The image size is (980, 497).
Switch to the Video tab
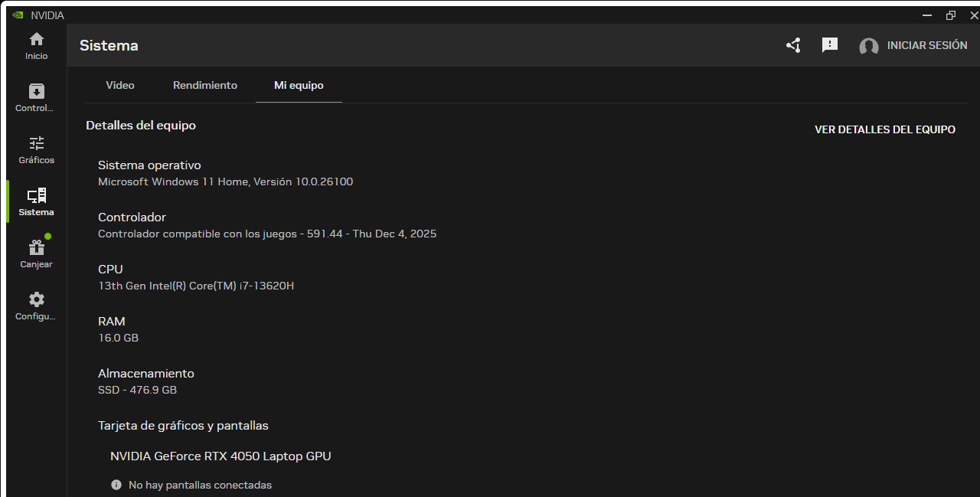[x=120, y=85]
